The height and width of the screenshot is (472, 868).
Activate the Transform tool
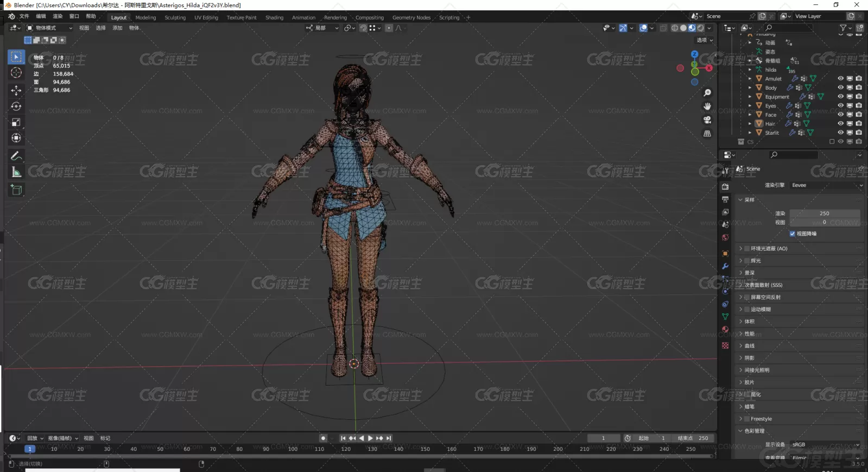click(x=16, y=138)
